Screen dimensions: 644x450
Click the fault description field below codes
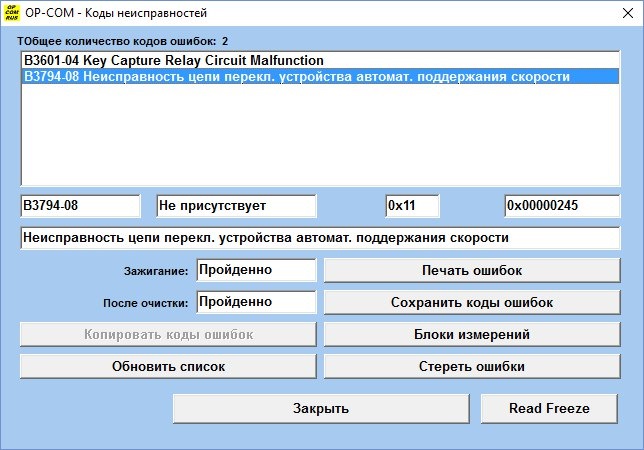pos(320,238)
